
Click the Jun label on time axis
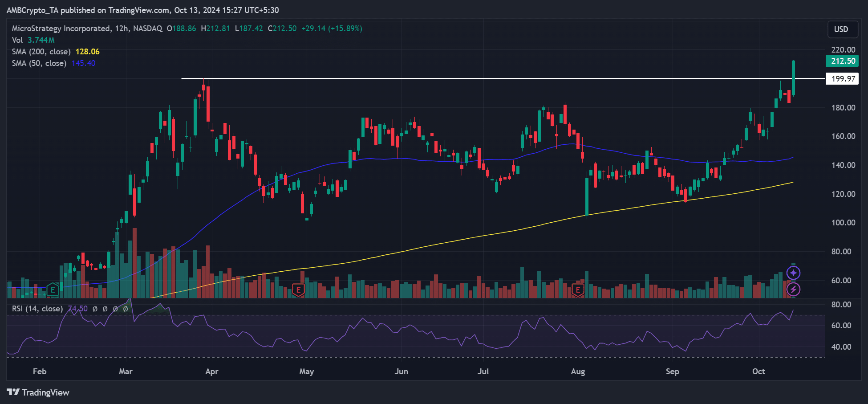pos(401,371)
